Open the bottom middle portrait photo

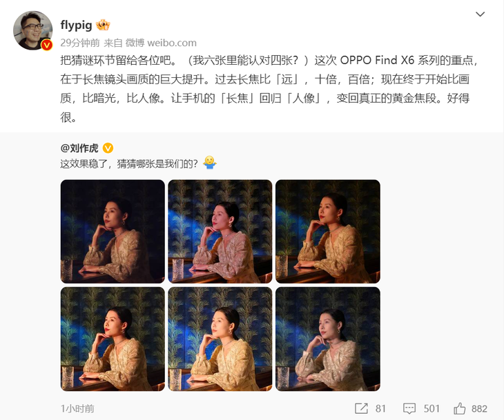[x=220, y=339]
